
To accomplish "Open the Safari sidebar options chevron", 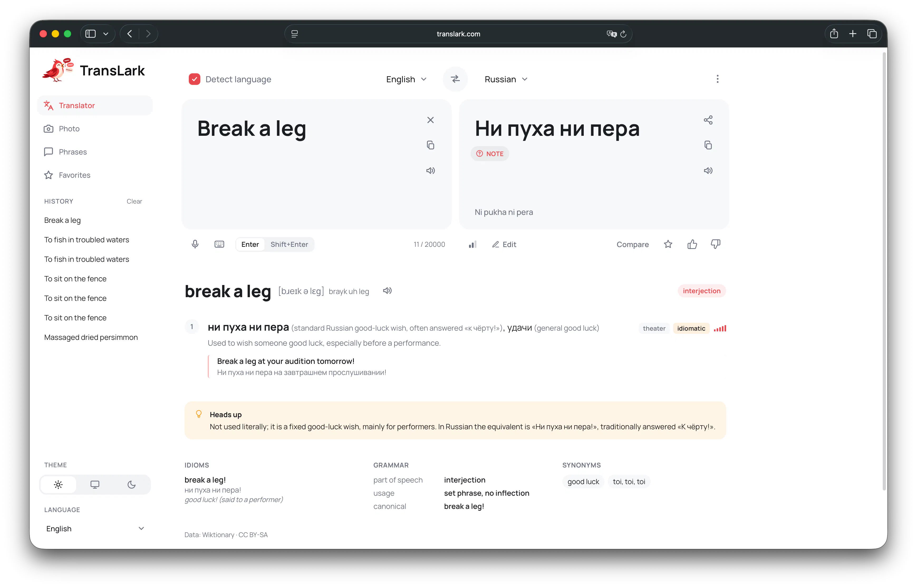I will [x=106, y=34].
